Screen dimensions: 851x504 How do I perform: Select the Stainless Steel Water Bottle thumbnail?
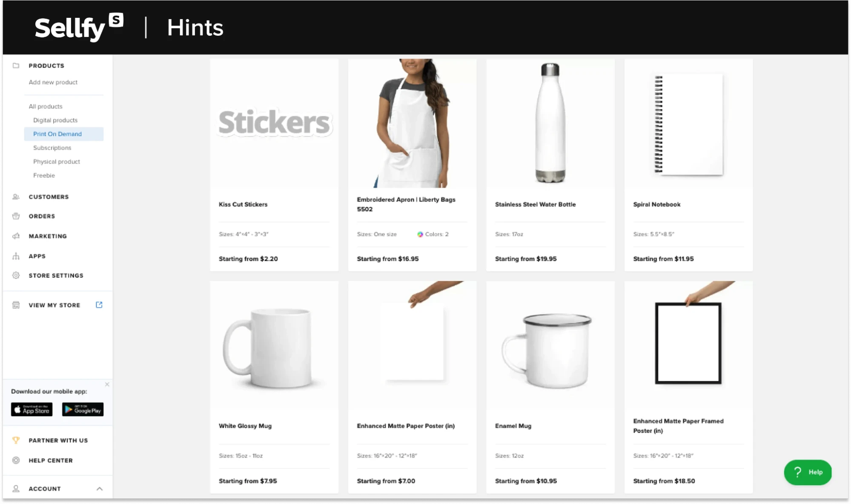550,123
